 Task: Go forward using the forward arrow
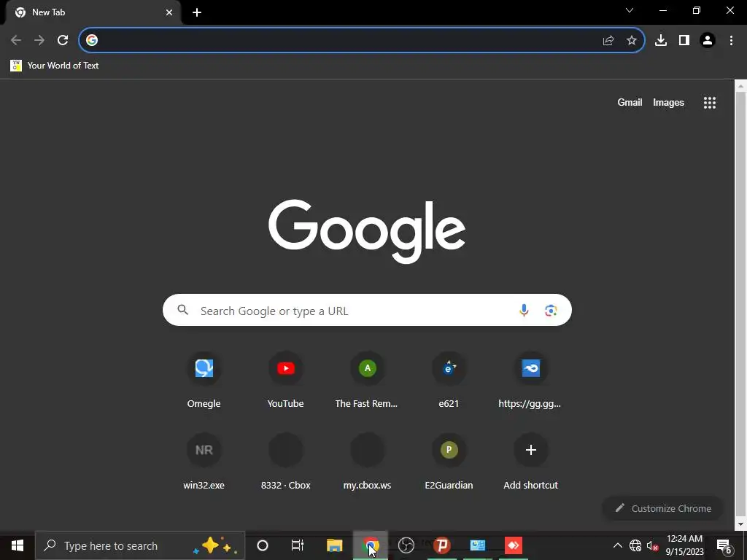point(39,40)
